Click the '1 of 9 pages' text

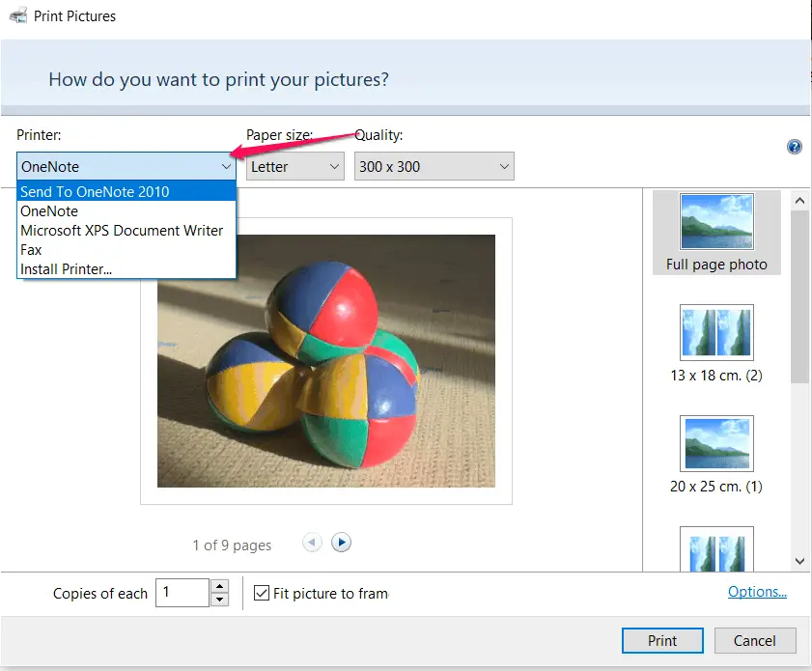232,545
